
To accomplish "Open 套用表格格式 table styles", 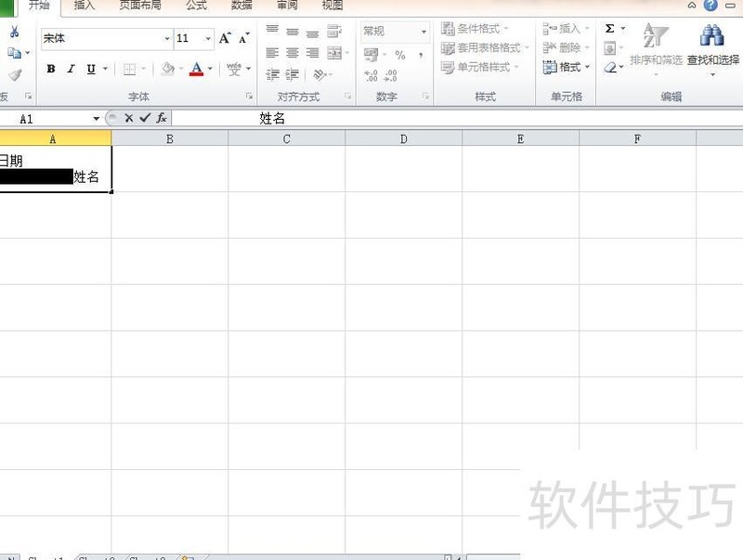I will [485, 48].
